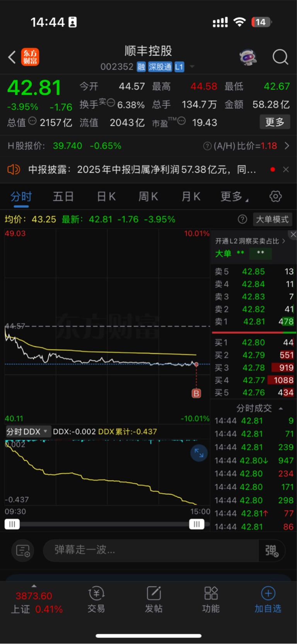This screenshot has height=644, width=297.
Task: Open the 发帖 post icon
Action: click(154, 600)
